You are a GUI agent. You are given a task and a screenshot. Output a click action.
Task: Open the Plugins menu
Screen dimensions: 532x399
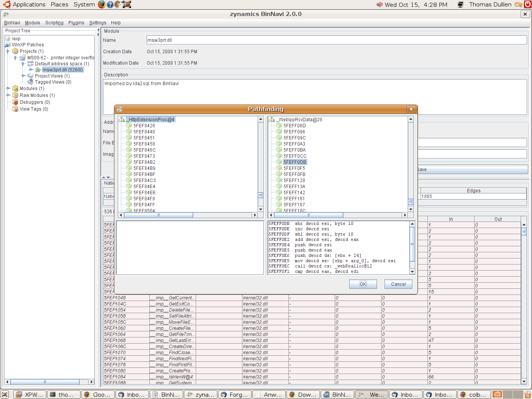click(76, 23)
